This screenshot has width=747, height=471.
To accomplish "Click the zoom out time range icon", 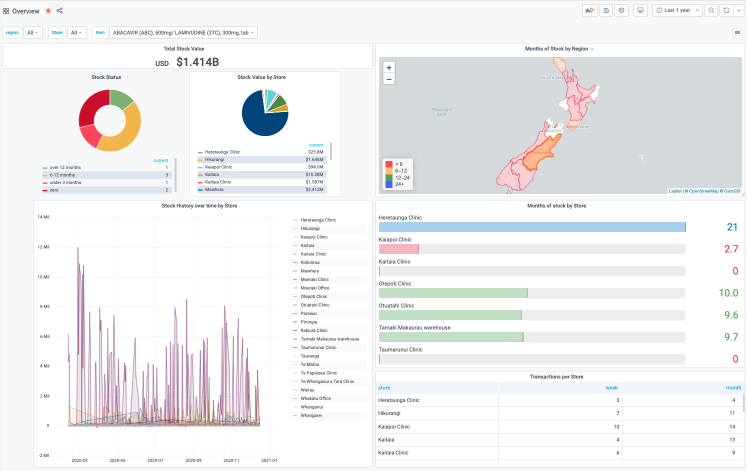I will (711, 10).
